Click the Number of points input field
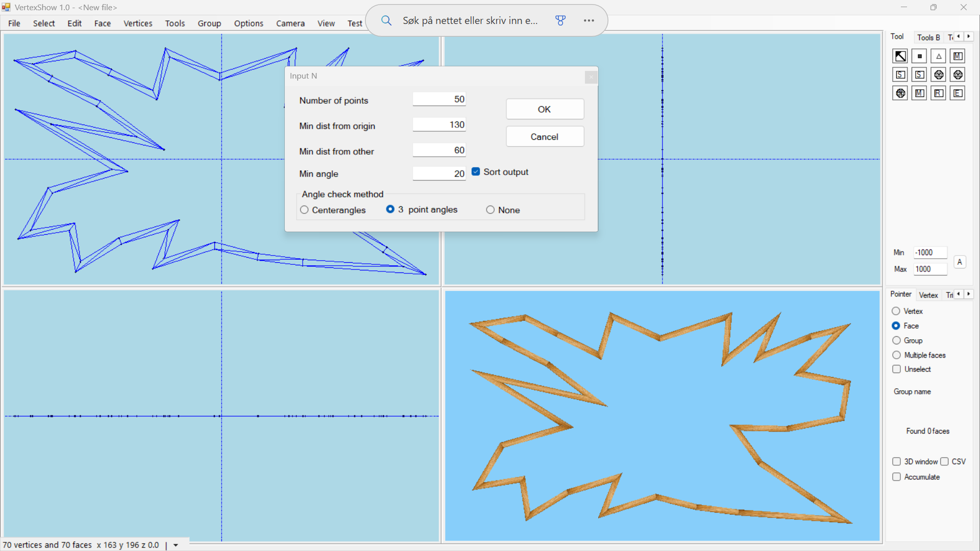Viewport: 980px width, 551px height. pyautogui.click(x=439, y=99)
